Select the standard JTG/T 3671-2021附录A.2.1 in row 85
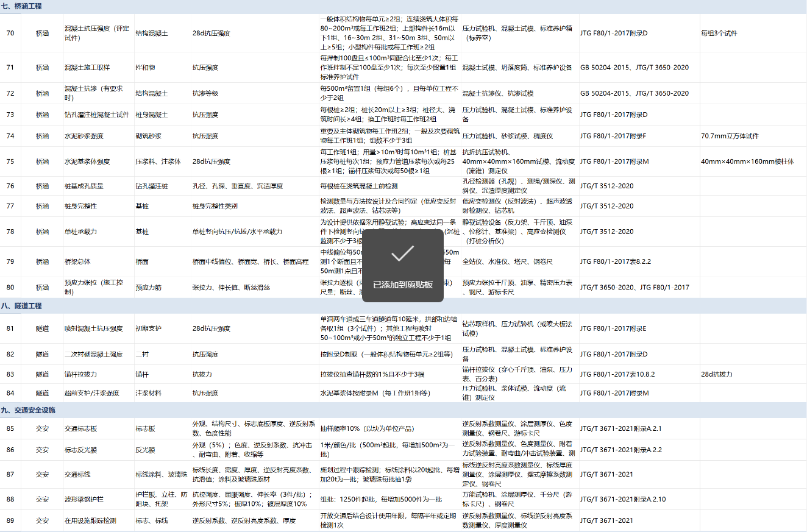807x532 pixels. tap(621, 428)
